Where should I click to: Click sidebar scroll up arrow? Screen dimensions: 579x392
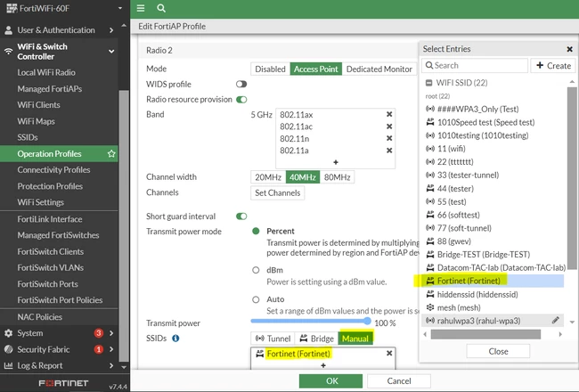tap(124, 26)
